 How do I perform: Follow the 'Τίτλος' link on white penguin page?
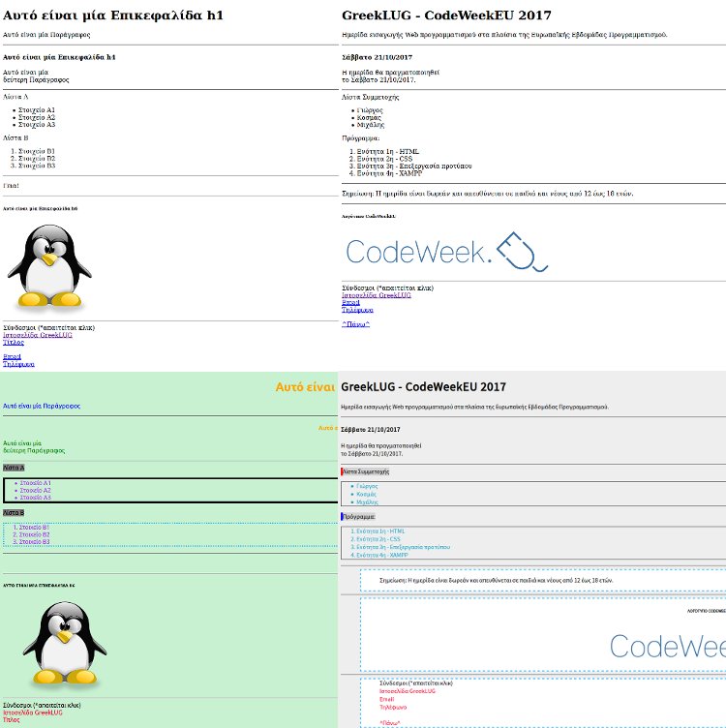point(14,342)
